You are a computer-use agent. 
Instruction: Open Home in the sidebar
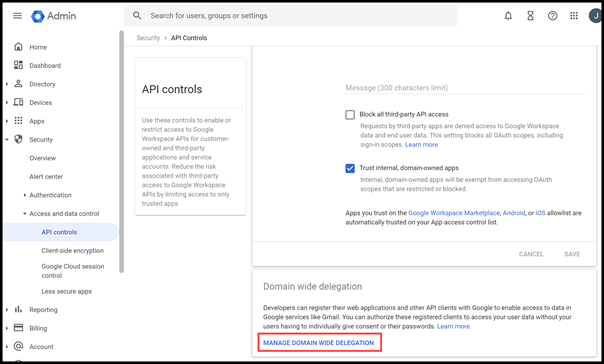click(38, 47)
